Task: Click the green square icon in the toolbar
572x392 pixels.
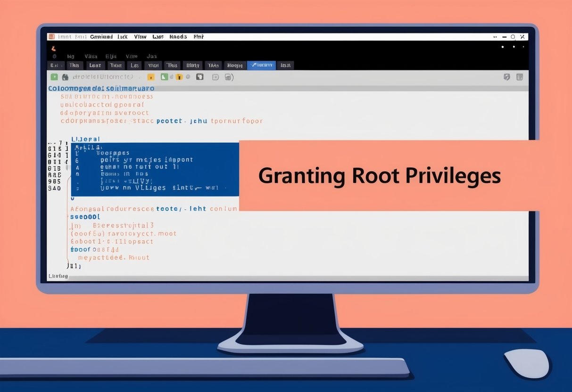Action: (x=54, y=77)
